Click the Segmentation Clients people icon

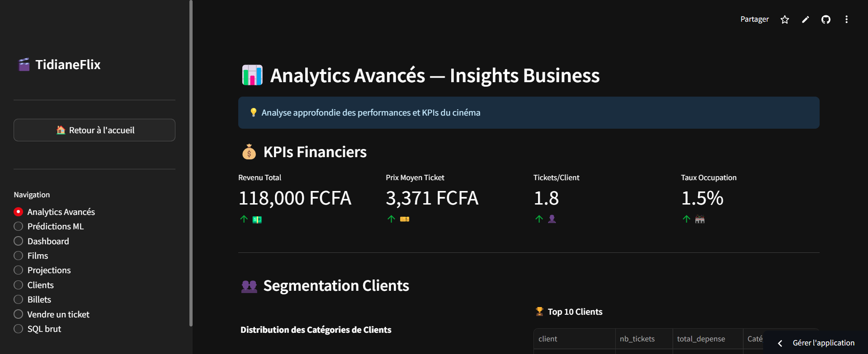point(249,286)
